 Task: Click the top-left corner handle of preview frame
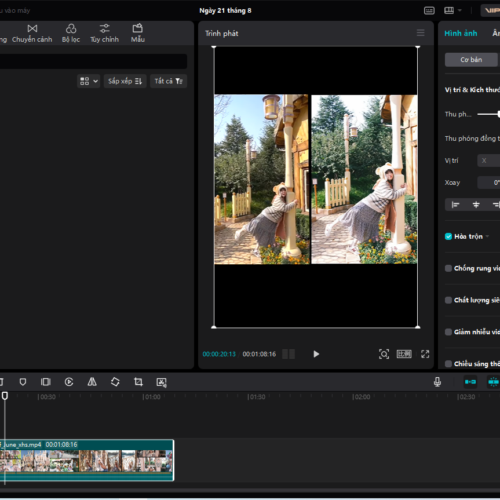214,47
